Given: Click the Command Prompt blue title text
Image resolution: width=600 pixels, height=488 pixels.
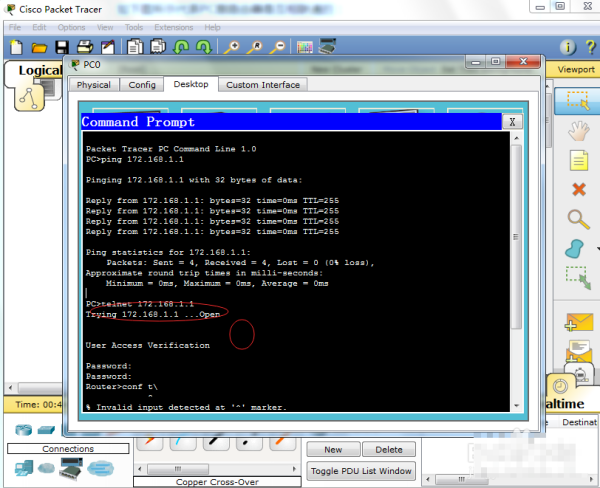Looking at the screenshot, I should click(x=138, y=122).
